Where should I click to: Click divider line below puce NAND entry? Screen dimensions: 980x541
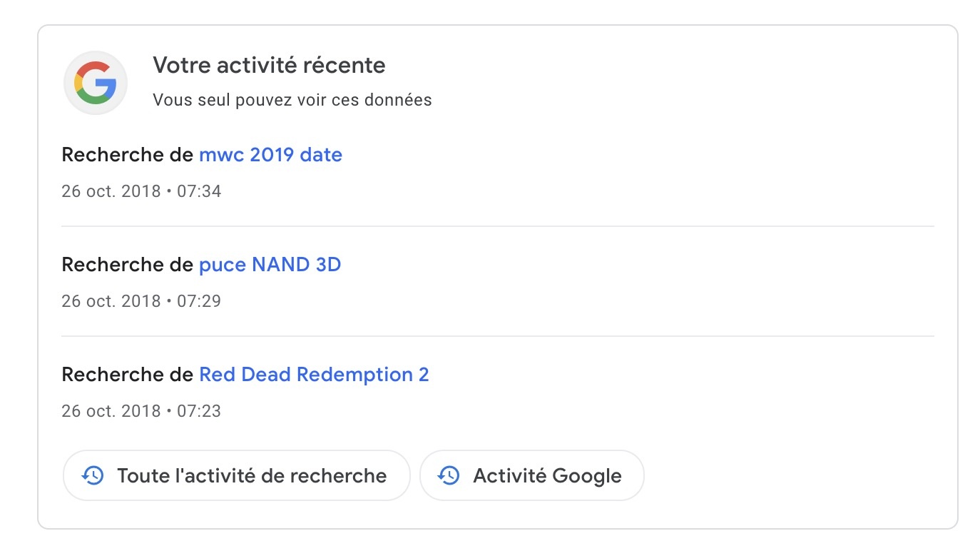pyautogui.click(x=497, y=336)
